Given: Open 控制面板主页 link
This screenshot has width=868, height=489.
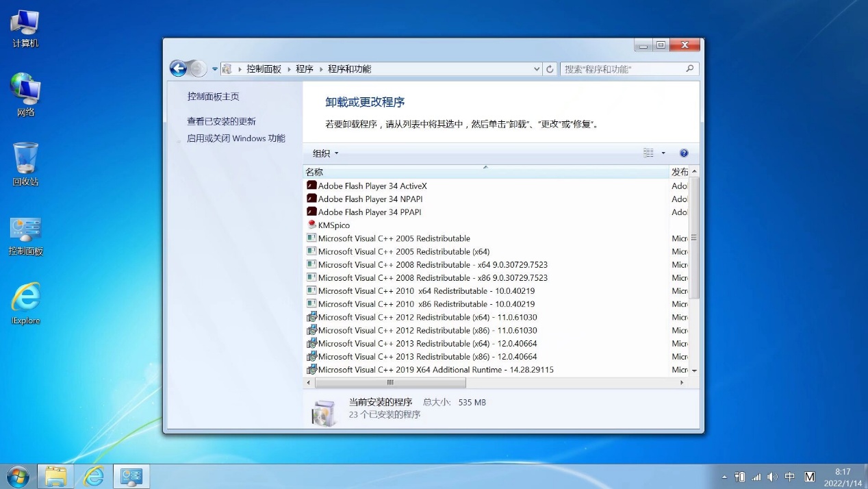Looking at the screenshot, I should point(213,97).
